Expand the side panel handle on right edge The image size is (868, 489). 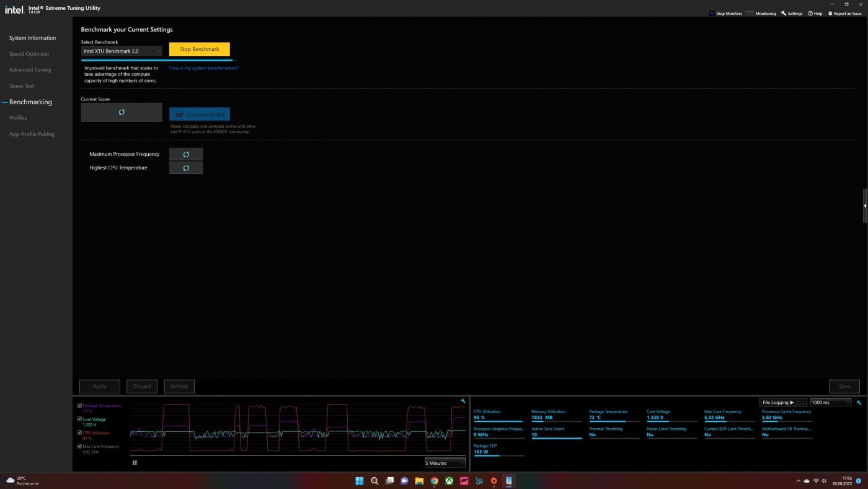(x=865, y=205)
